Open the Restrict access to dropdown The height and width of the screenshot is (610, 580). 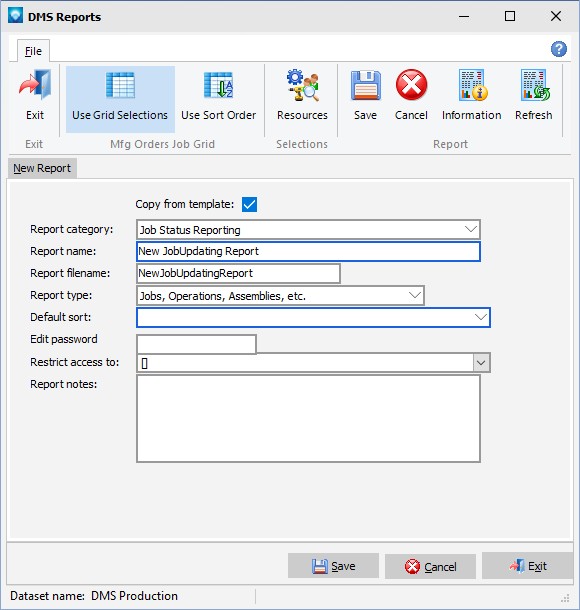click(x=481, y=363)
